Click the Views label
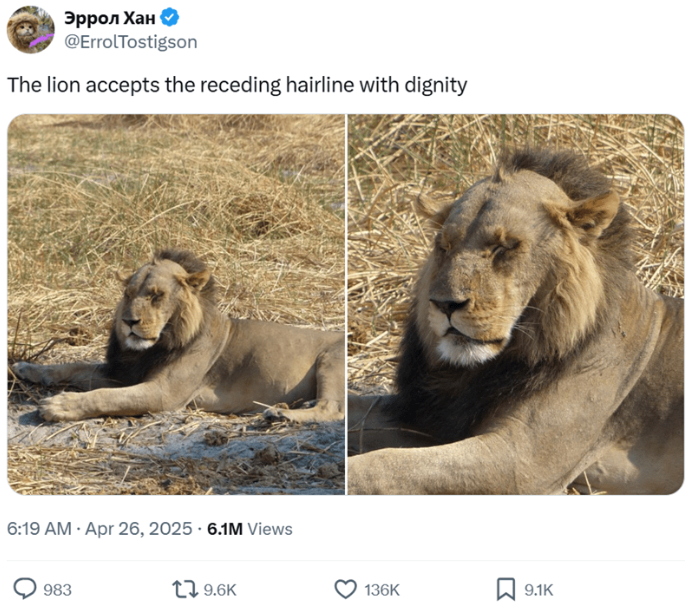The image size is (690, 610). click(270, 528)
